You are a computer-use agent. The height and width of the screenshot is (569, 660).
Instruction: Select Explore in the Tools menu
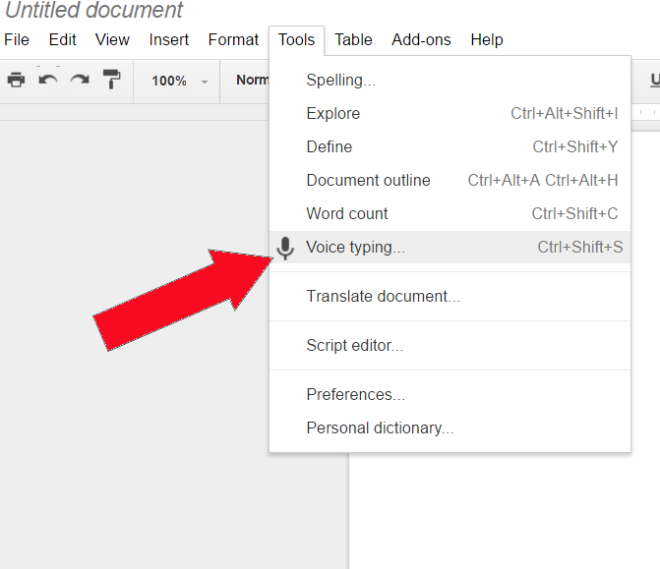click(x=333, y=114)
